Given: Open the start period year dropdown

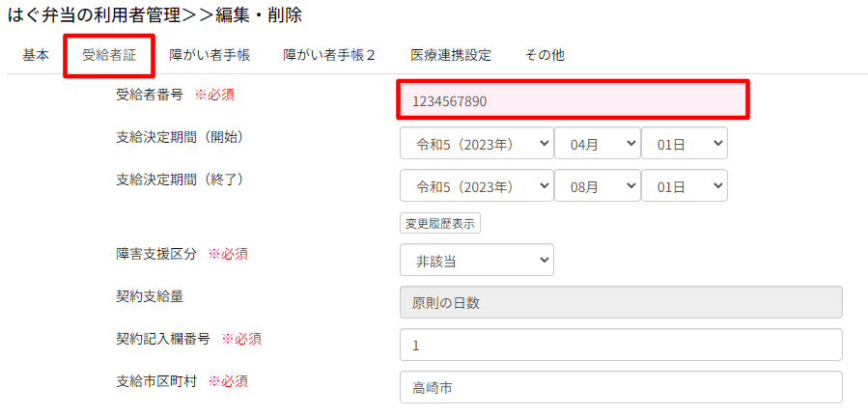Looking at the screenshot, I should (476, 143).
